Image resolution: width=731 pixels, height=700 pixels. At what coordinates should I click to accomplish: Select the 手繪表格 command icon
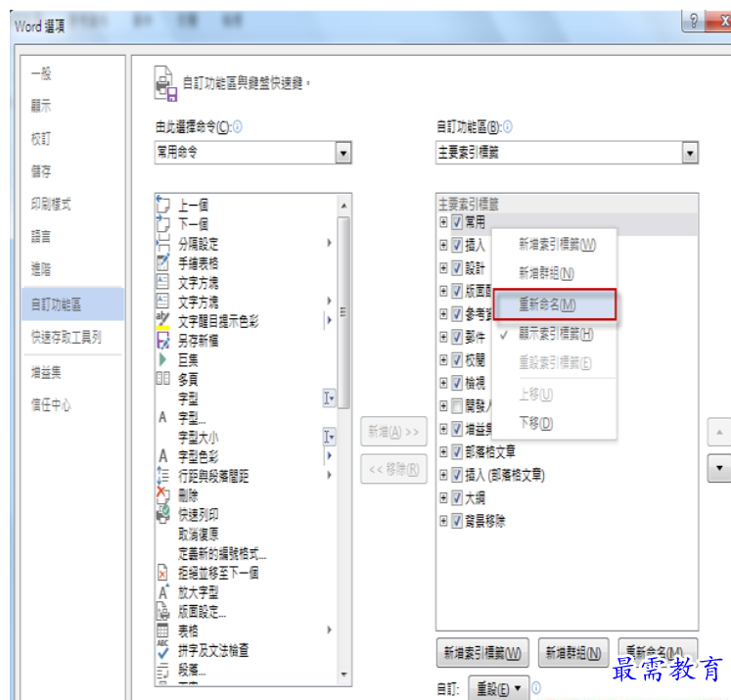coord(162,262)
